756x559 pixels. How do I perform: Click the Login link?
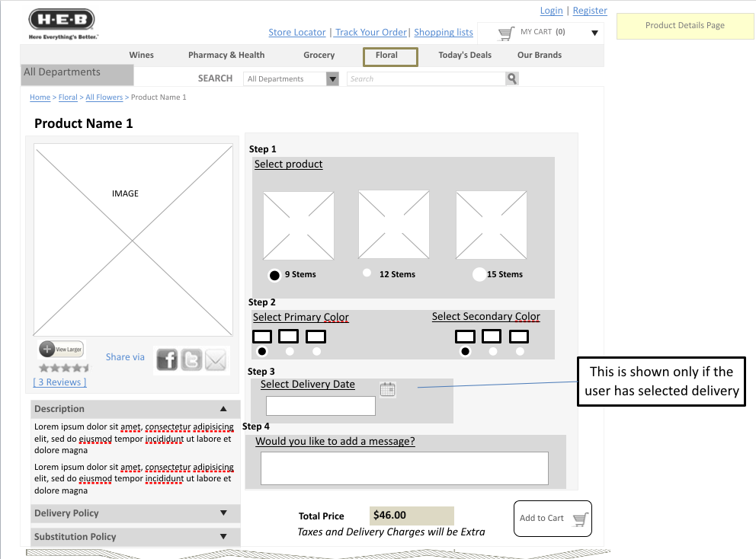[x=551, y=11]
